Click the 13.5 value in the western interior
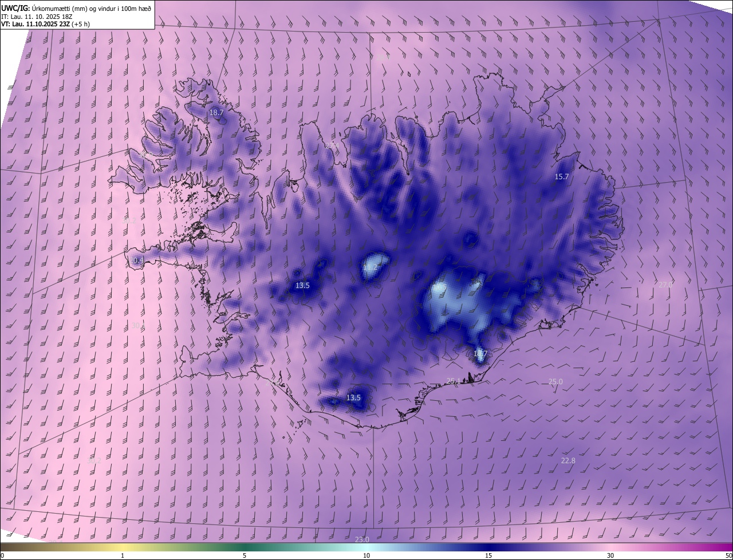The height and width of the screenshot is (560, 733). tap(302, 286)
